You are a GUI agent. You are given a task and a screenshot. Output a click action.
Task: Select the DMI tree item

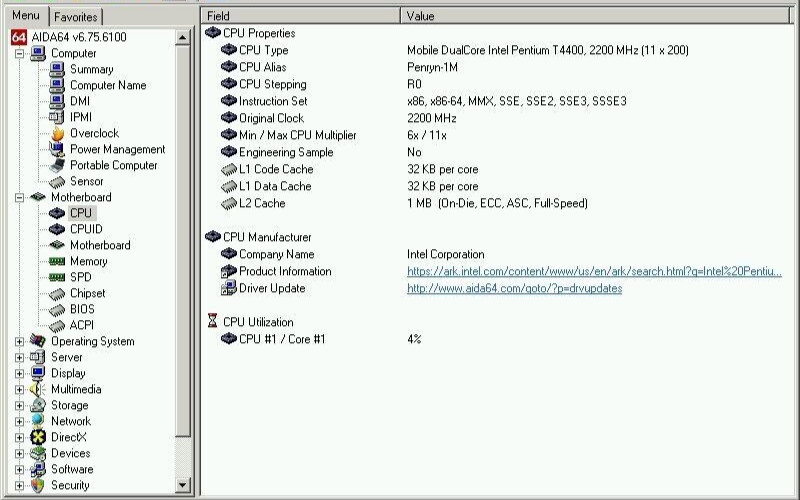click(80, 101)
